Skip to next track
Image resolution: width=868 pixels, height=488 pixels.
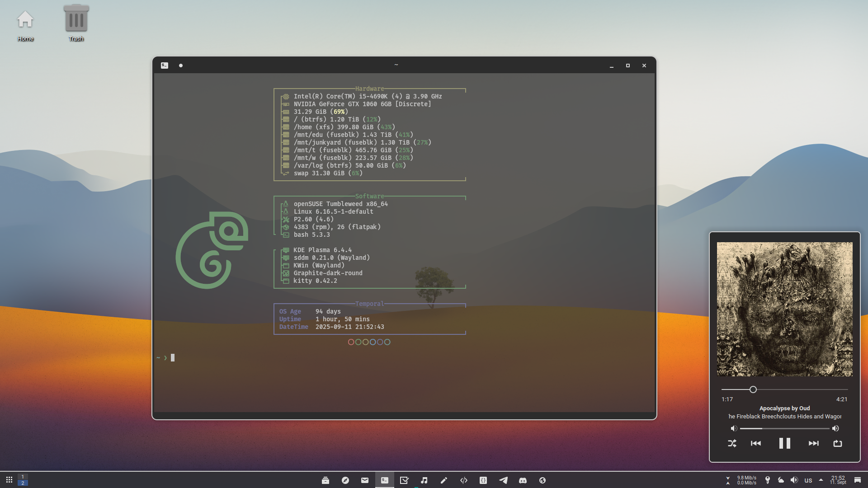tap(814, 443)
